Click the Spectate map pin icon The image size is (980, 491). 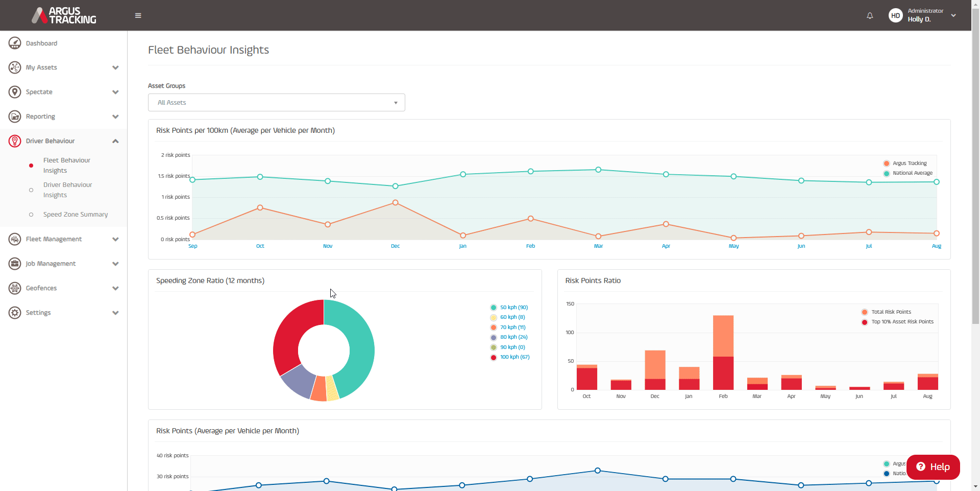pyautogui.click(x=15, y=92)
